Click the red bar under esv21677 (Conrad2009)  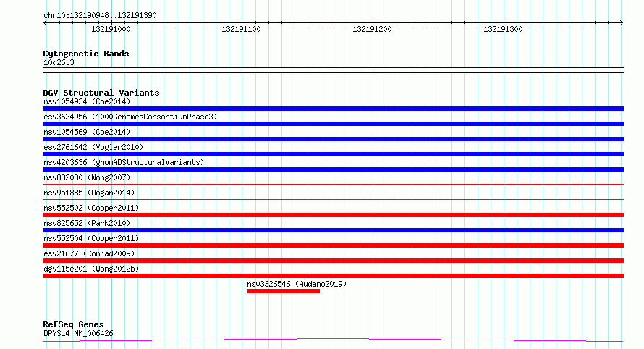click(333, 261)
